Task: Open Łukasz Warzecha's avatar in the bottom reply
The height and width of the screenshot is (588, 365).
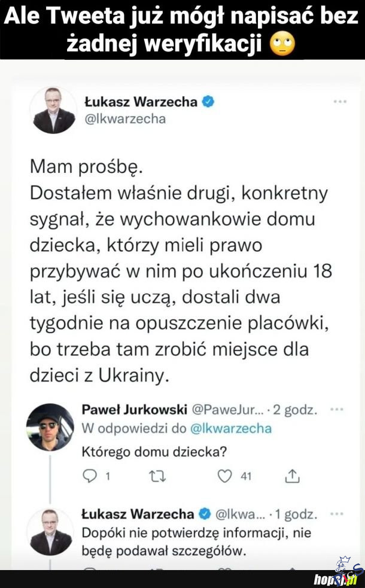Action: point(50,531)
